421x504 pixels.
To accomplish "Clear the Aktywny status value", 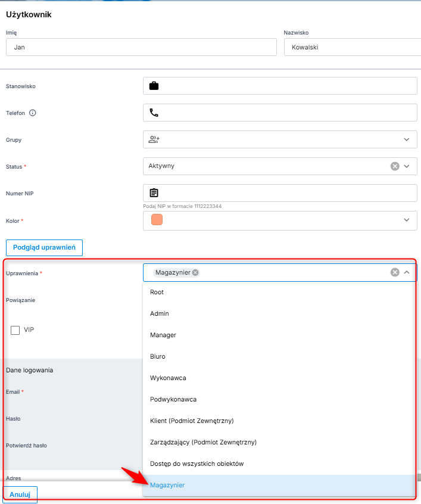I will [x=394, y=166].
